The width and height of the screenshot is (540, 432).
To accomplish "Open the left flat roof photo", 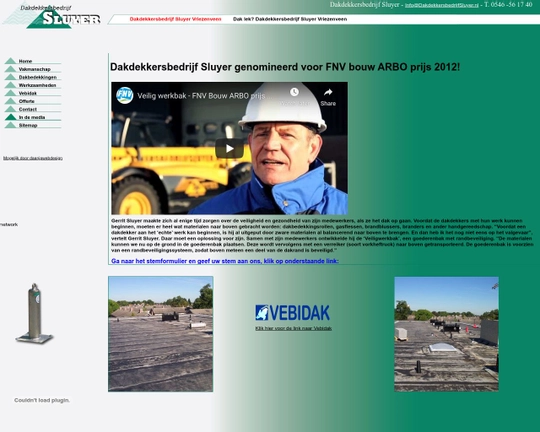I will point(160,334).
